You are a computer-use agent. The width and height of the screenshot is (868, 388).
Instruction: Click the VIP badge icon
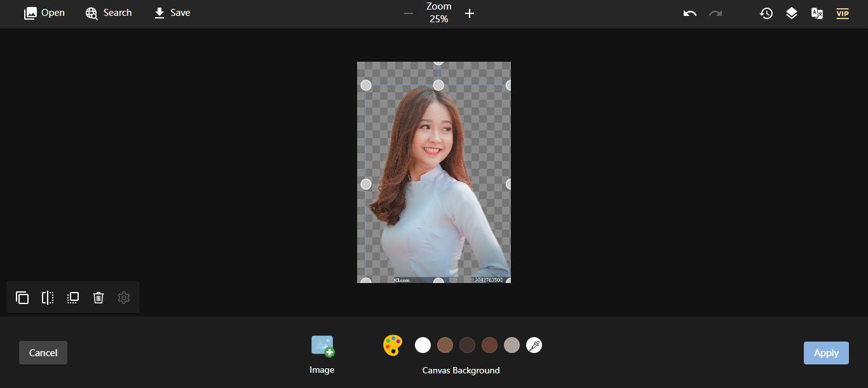(843, 13)
